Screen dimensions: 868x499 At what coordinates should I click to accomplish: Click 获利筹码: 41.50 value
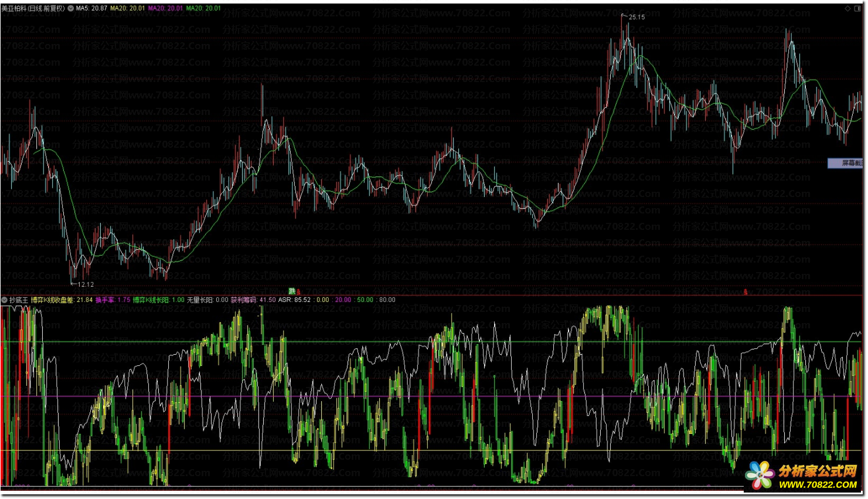point(253,300)
